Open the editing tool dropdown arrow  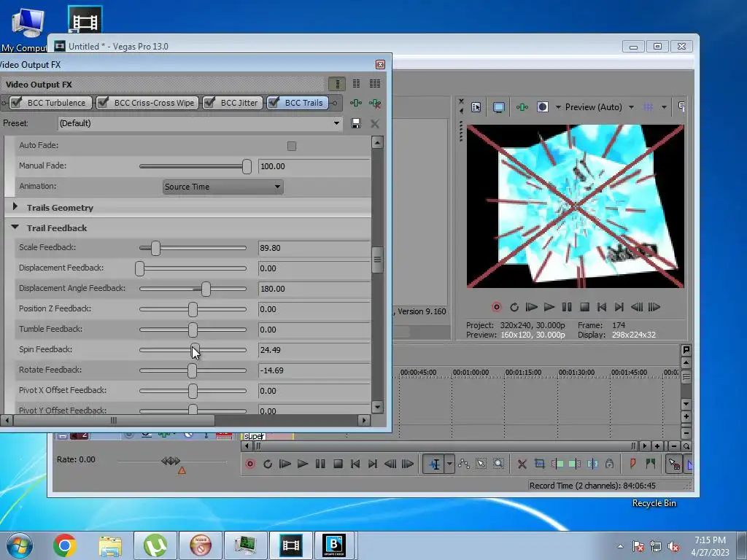point(449,464)
